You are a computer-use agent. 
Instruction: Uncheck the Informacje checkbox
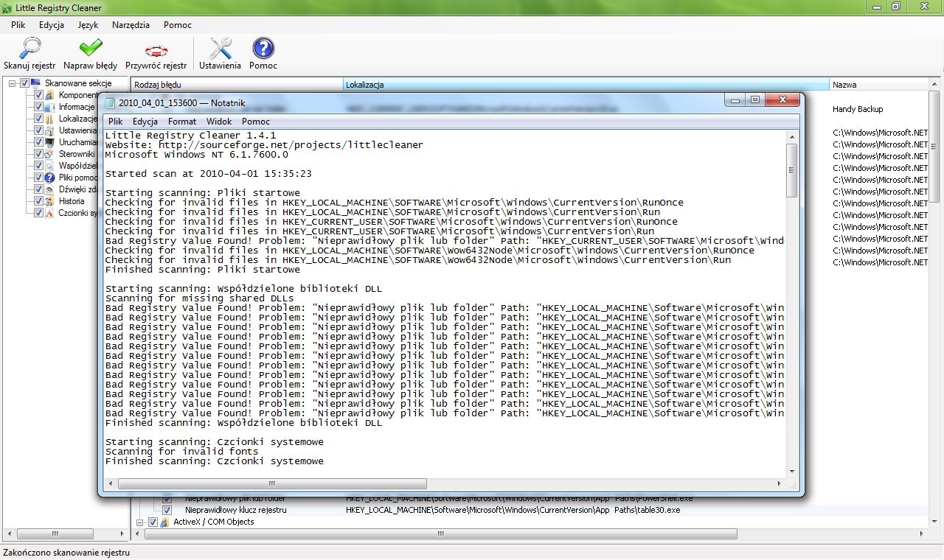[x=39, y=107]
